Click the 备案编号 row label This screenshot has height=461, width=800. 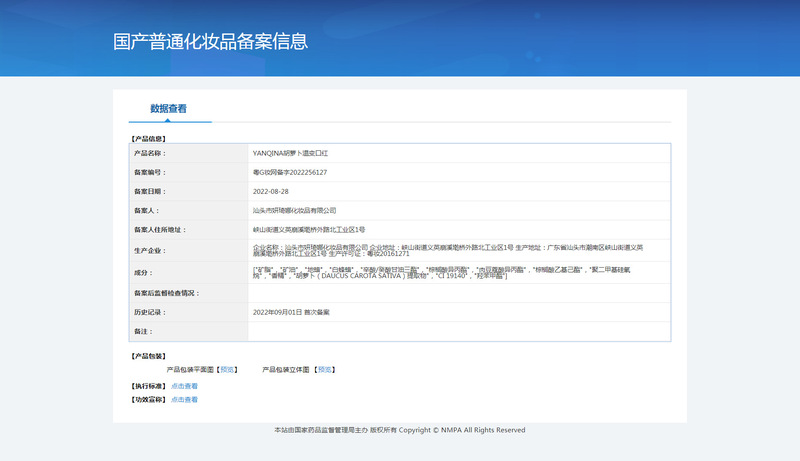pos(150,172)
